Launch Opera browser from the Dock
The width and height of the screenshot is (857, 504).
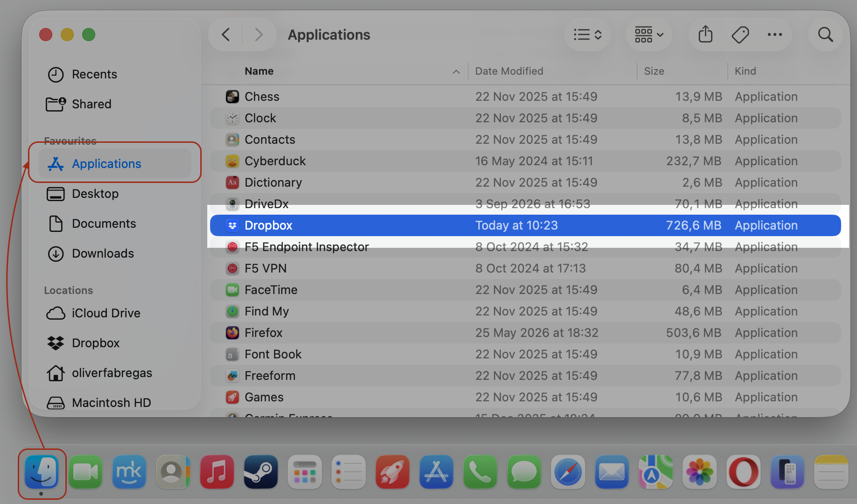click(x=744, y=472)
